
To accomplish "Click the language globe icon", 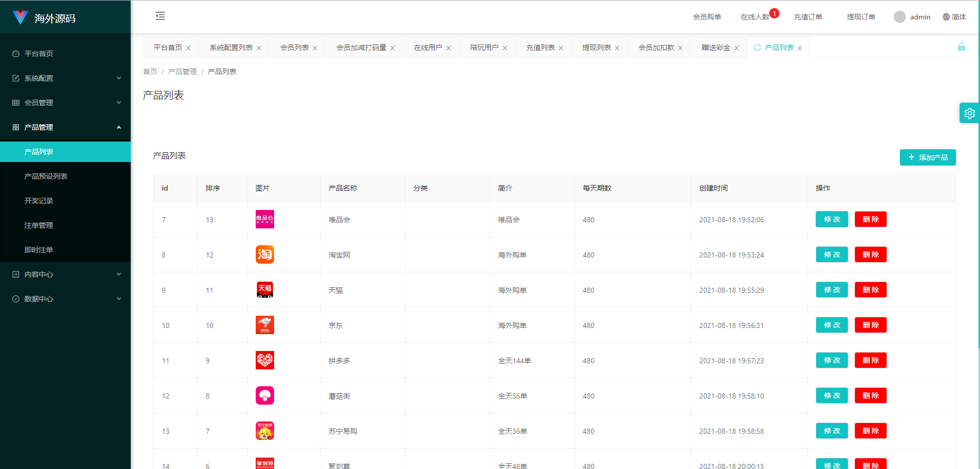I will [946, 17].
